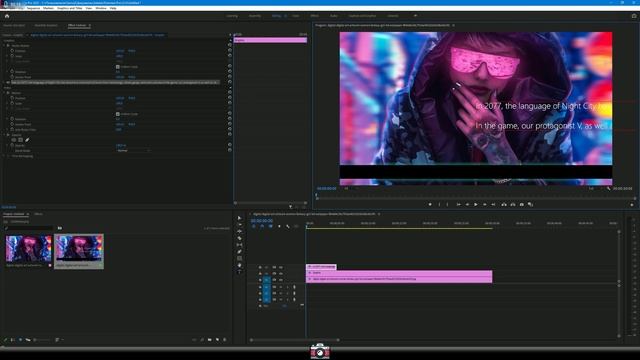
Task: Select the short text clip on track V3
Action: click(321, 267)
